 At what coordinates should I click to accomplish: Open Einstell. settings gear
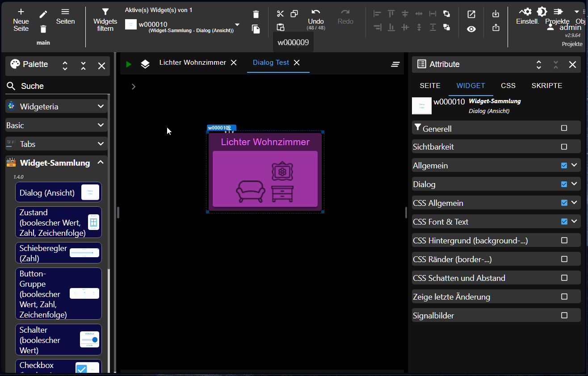(x=527, y=12)
